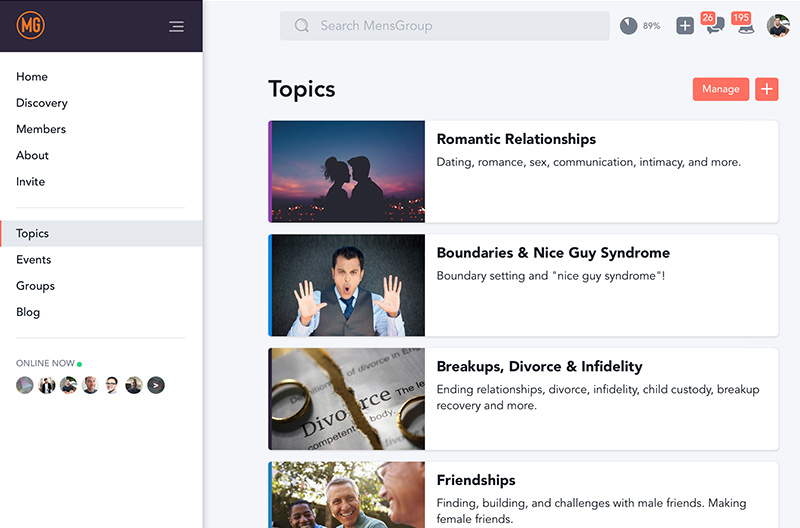Open chat messages with 26 badge
The width and height of the screenshot is (800, 528).
coord(714,23)
